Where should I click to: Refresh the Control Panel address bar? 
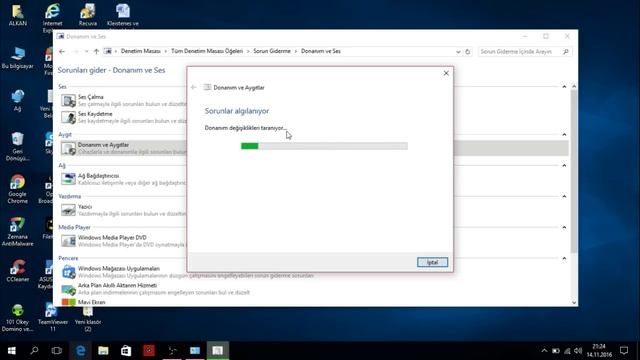tap(468, 52)
